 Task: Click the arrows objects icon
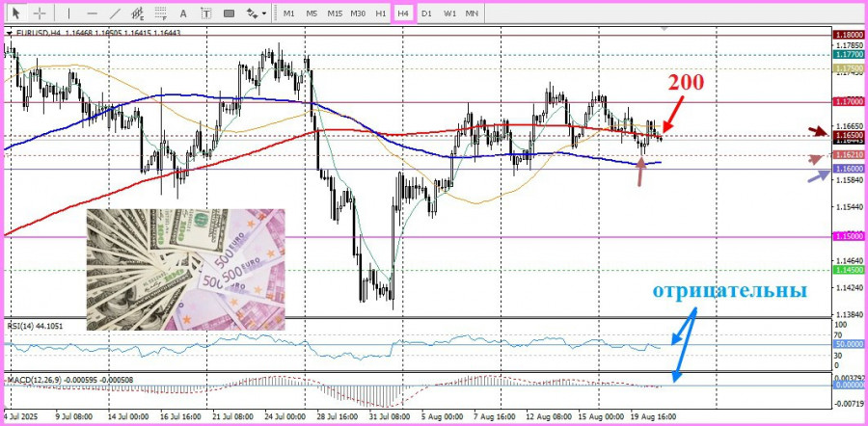(x=252, y=13)
